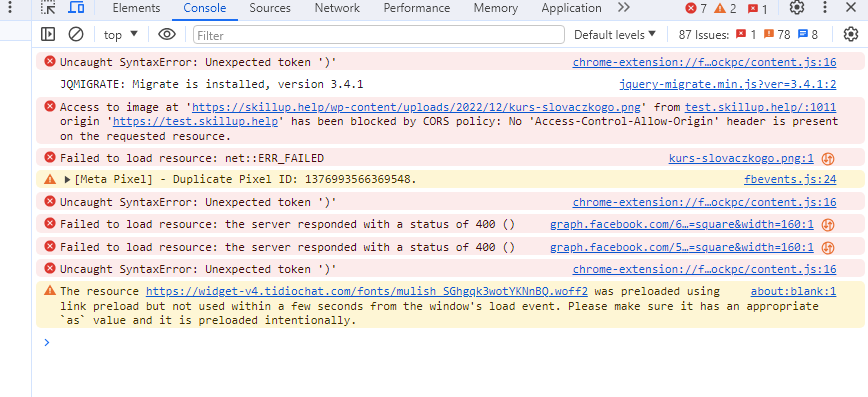Toggle the device toolbar icon
This screenshot has width=868, height=397.
click(76, 8)
